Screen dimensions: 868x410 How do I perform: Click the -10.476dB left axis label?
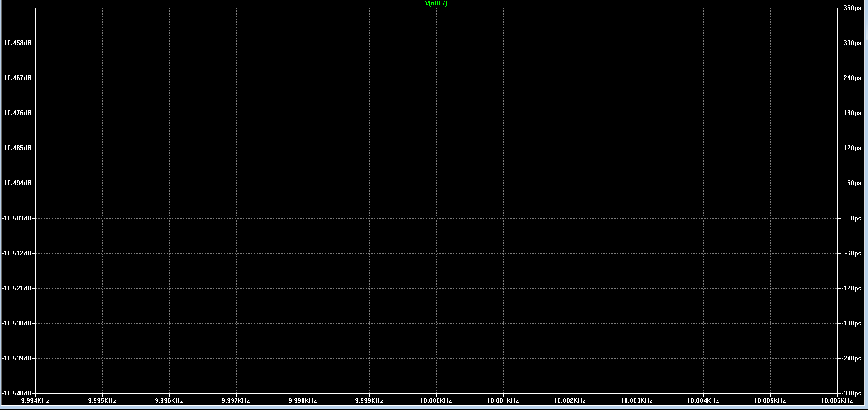pos(17,113)
